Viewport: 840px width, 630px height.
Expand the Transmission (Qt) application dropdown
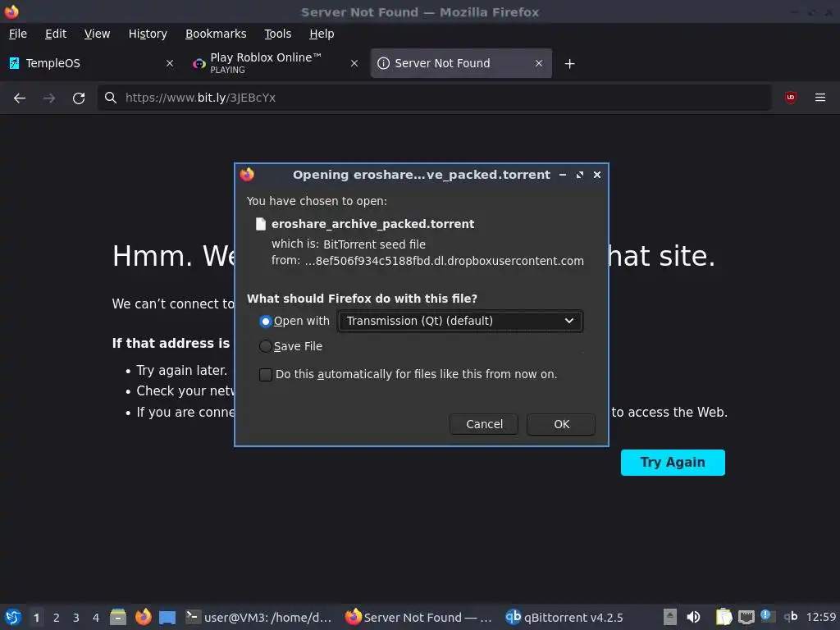click(x=460, y=321)
